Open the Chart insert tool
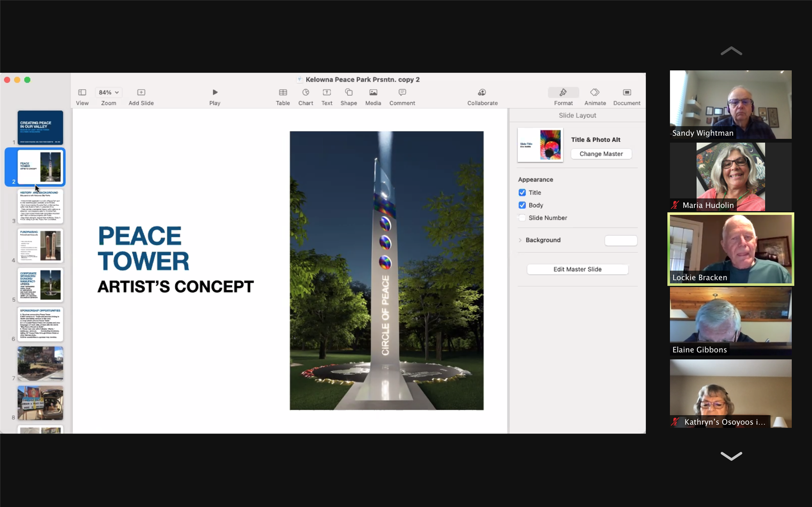The image size is (812, 507). click(306, 92)
